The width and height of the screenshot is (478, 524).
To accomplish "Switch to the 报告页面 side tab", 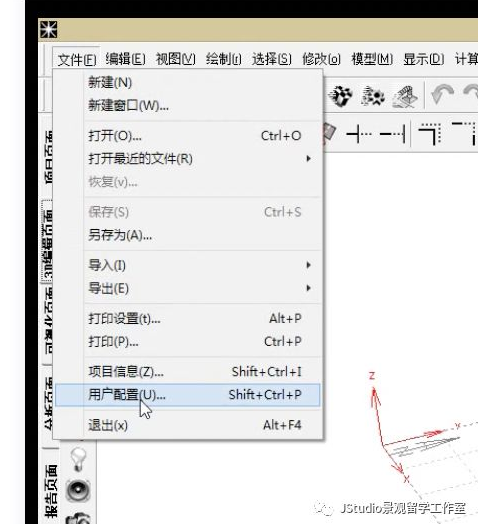I will [51, 491].
